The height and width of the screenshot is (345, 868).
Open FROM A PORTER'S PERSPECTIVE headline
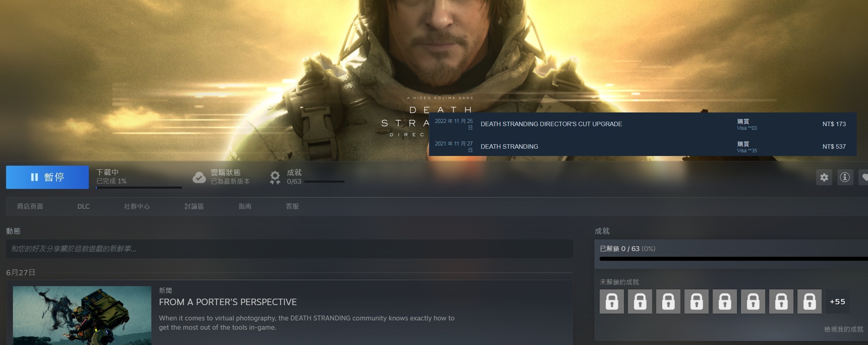point(228,302)
